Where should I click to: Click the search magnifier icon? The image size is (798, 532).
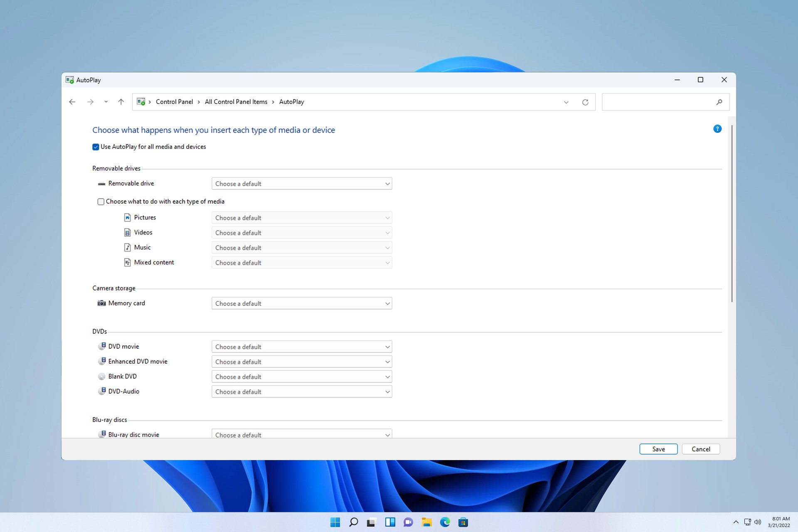point(719,102)
